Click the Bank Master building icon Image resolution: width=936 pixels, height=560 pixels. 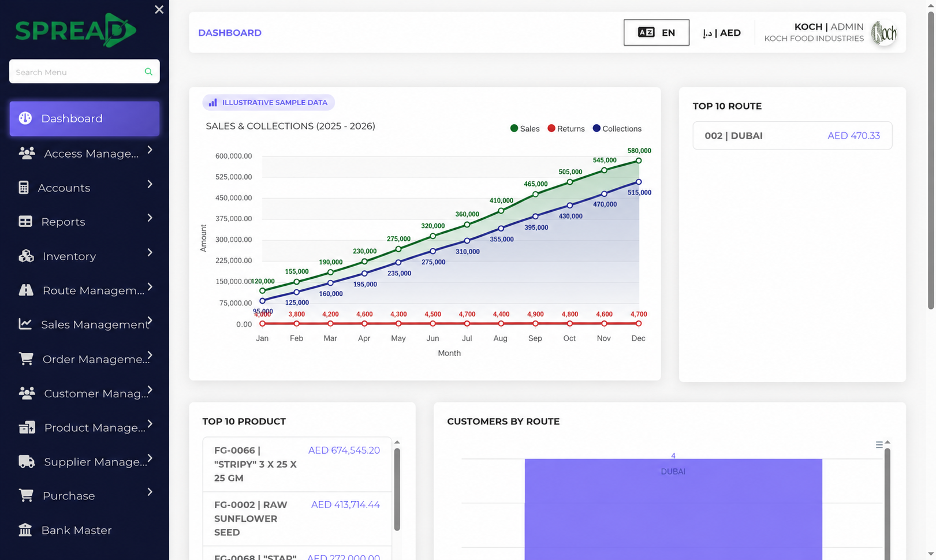(x=25, y=529)
